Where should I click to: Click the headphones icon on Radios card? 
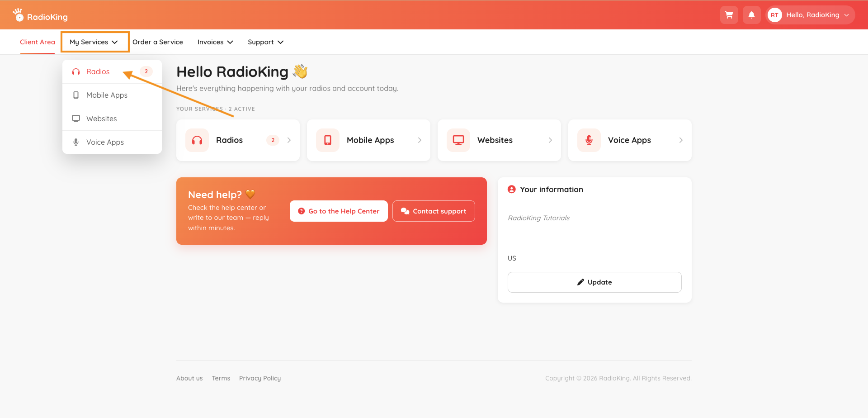(x=197, y=140)
